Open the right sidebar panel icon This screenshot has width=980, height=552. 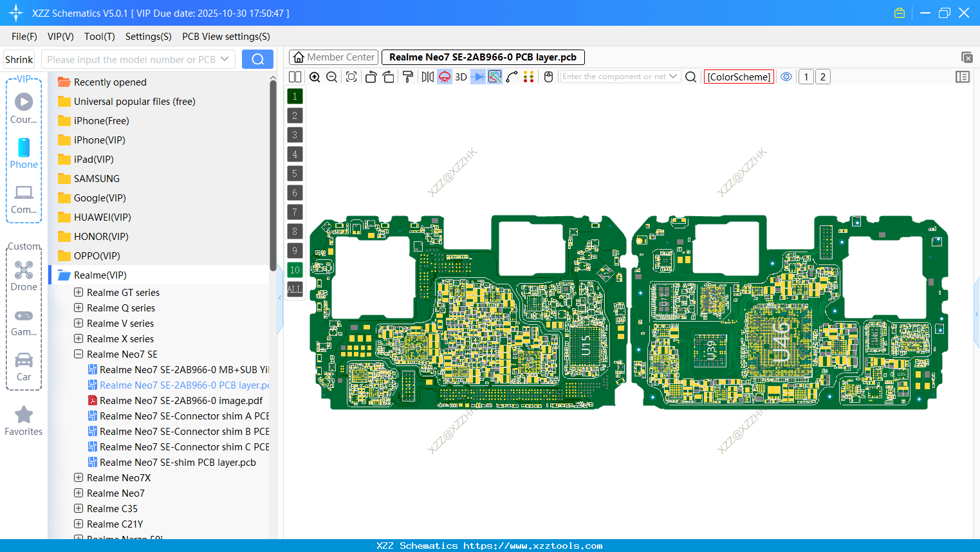click(x=963, y=77)
